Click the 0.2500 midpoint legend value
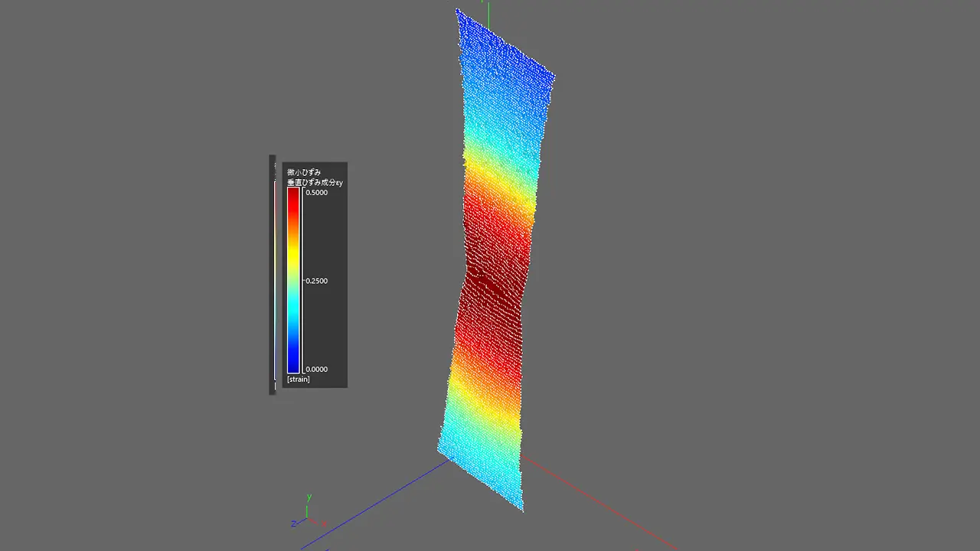Image resolution: width=980 pixels, height=551 pixels. (x=316, y=281)
